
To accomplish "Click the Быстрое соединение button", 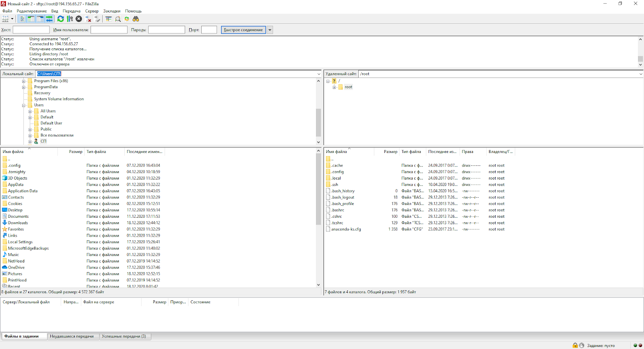I will pyautogui.click(x=244, y=30).
